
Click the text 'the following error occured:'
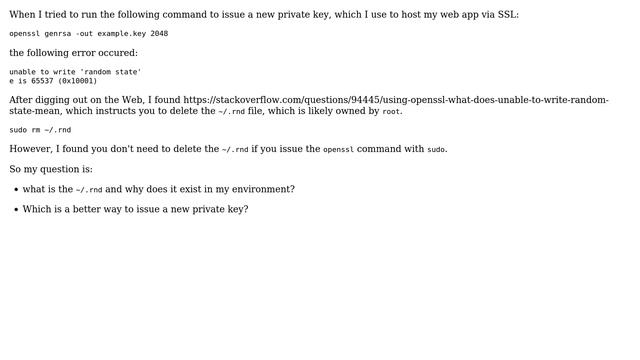tap(73, 53)
